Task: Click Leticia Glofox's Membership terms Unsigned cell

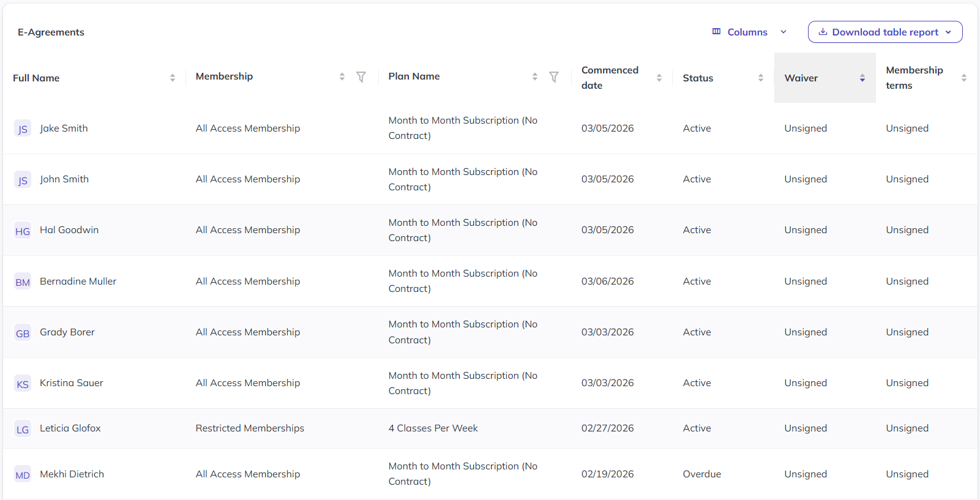Action: 907,428
